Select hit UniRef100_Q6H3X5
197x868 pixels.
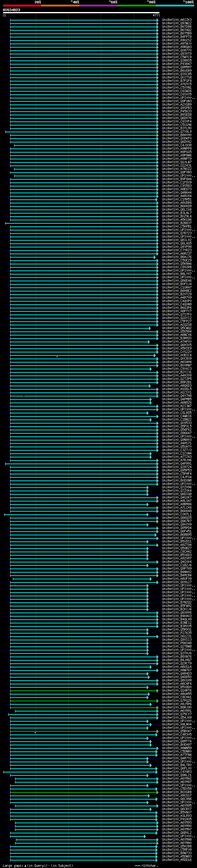[176, 345]
